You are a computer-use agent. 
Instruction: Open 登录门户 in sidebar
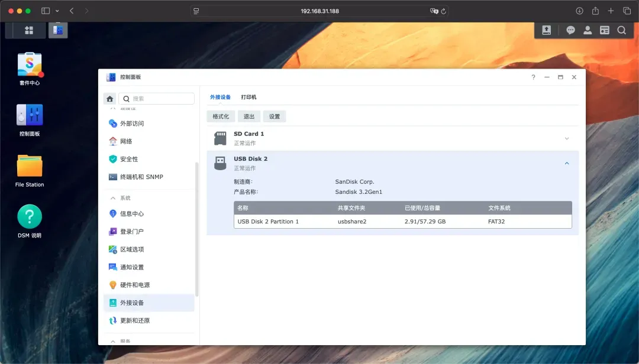(149, 232)
